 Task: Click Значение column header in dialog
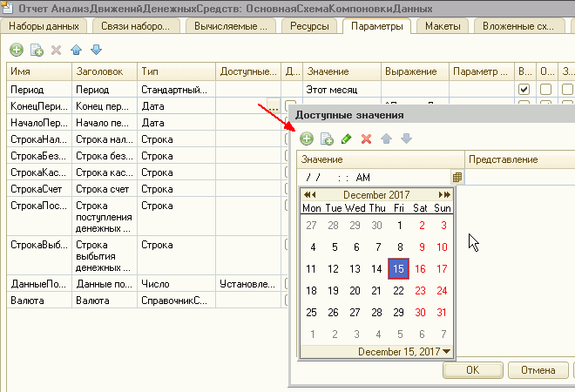click(381, 159)
